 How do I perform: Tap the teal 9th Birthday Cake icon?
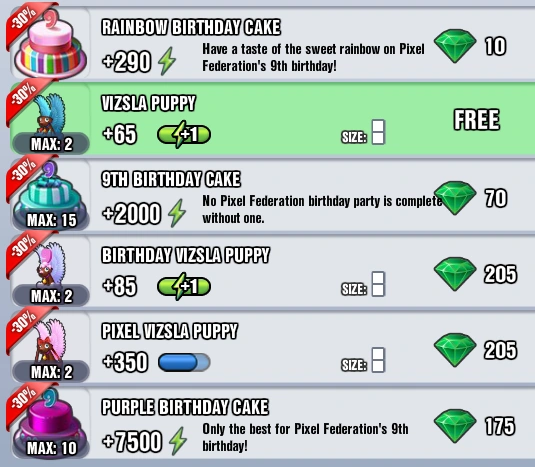[50, 194]
